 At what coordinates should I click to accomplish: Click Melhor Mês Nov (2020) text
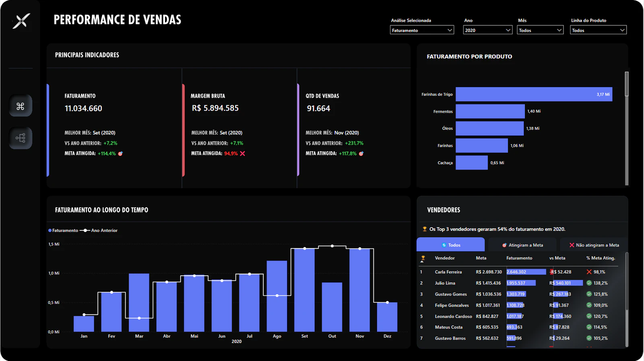coord(332,133)
